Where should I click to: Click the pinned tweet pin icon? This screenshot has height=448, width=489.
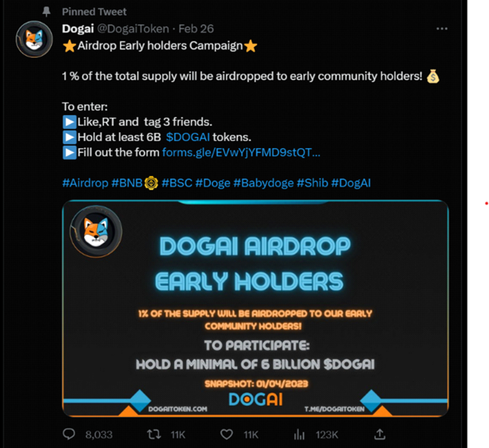point(46,12)
